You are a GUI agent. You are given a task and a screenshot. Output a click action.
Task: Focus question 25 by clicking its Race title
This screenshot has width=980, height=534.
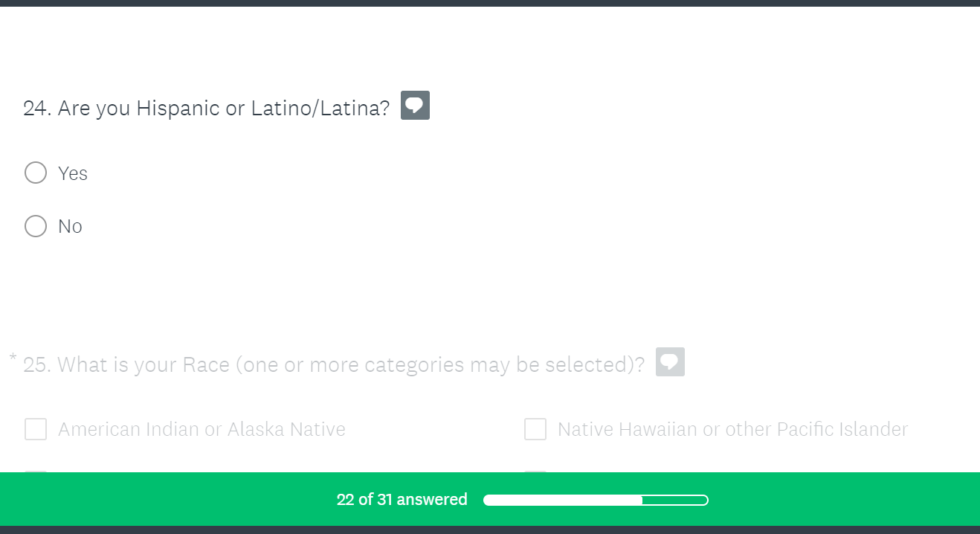click(335, 365)
